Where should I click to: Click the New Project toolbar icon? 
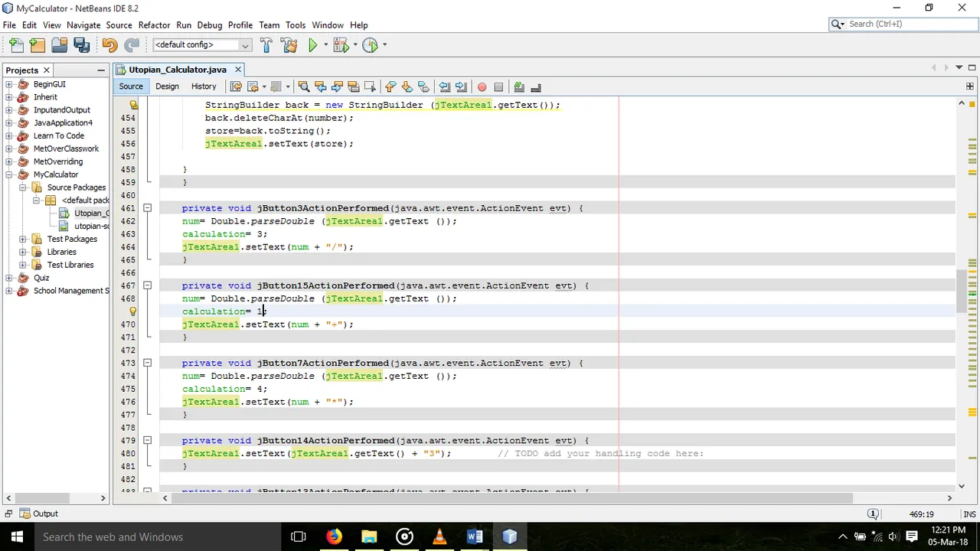[37, 45]
